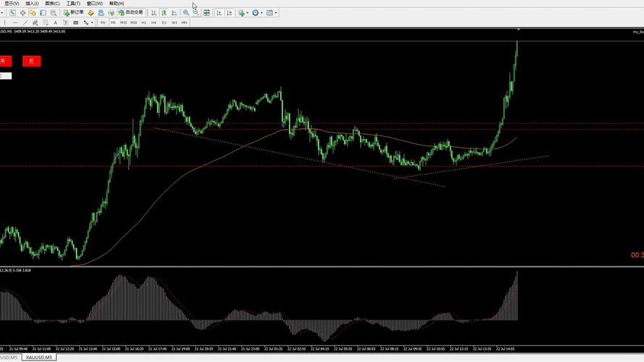Open the 工具(T) menu
The width and height of the screenshot is (644, 362).
[73, 4]
